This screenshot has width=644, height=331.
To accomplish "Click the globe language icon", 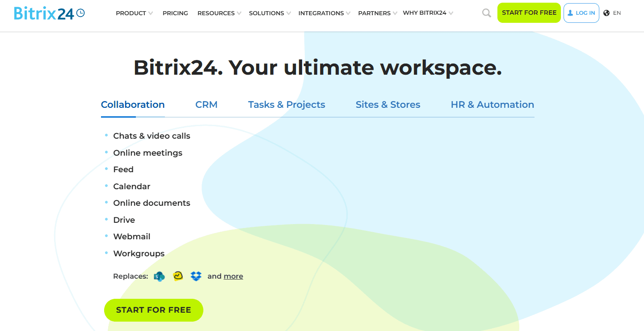I will (x=606, y=13).
